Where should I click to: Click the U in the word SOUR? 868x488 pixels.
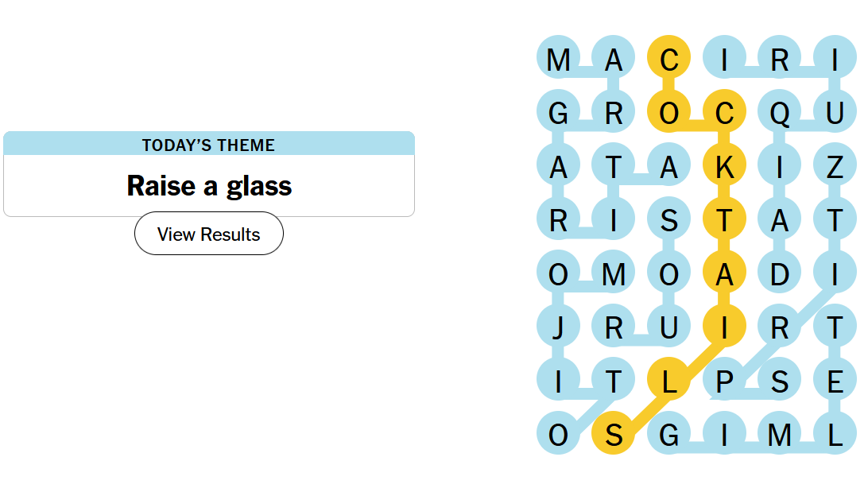click(x=668, y=327)
